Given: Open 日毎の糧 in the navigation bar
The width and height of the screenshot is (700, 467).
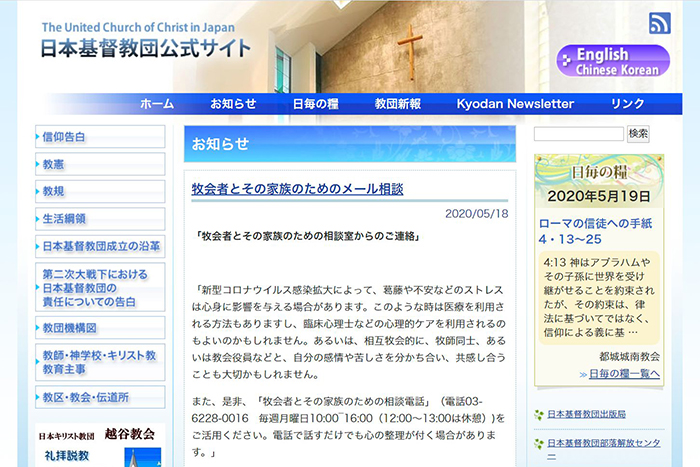Looking at the screenshot, I should coord(316,104).
